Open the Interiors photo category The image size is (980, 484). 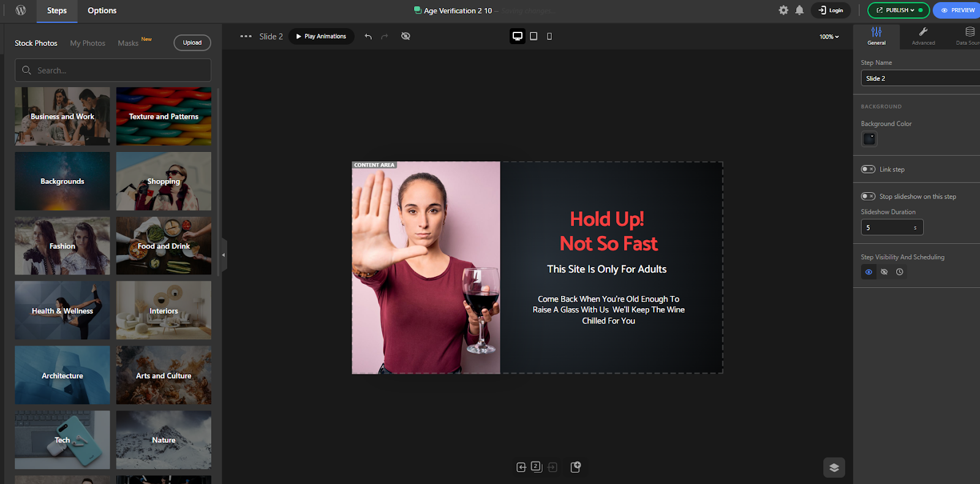164,311
